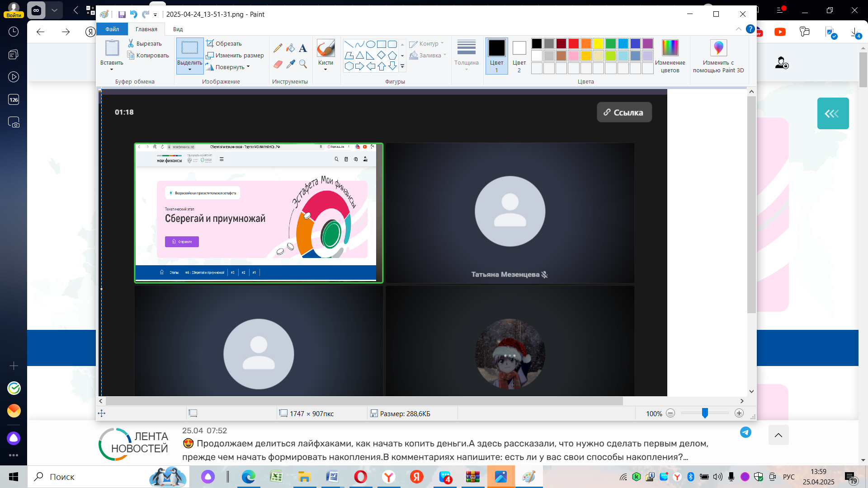Toggle the Select (Выделить) rectangle tool
The image size is (868, 488).
[x=190, y=48]
